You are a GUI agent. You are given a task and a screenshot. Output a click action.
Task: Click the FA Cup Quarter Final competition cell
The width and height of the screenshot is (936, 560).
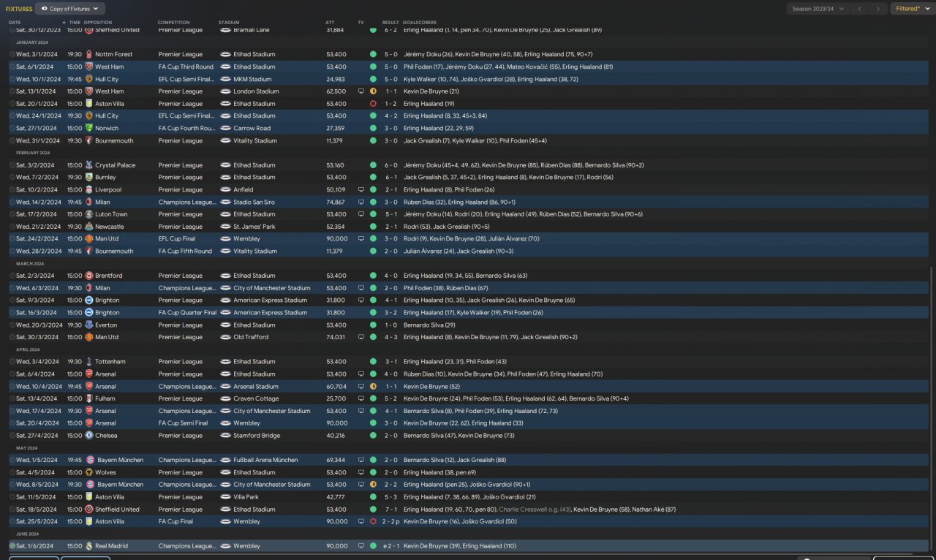pyautogui.click(x=187, y=312)
